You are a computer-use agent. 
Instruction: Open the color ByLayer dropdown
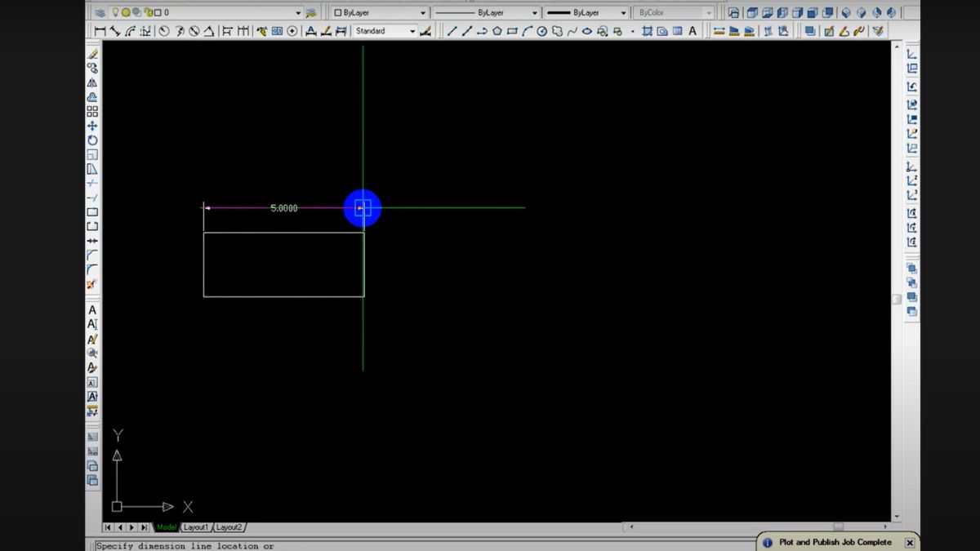422,13
